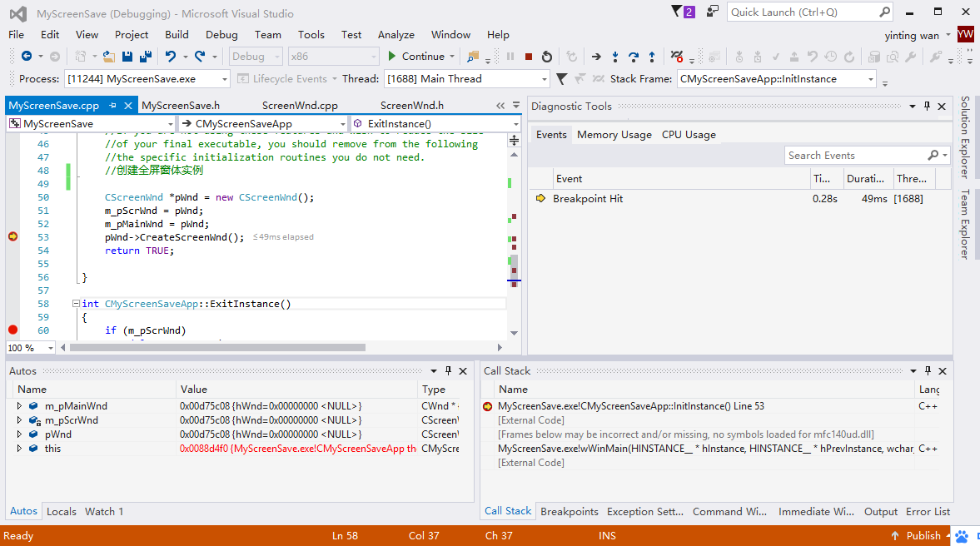
Task: Close the Autos panel
Action: [463, 371]
